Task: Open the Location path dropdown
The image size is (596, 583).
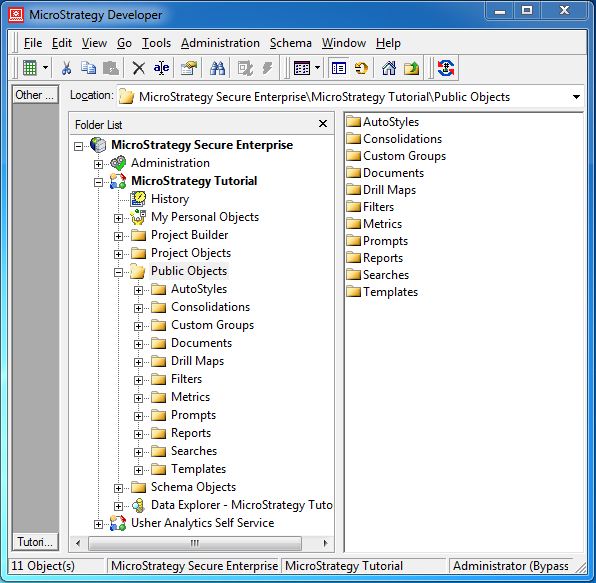Action: [x=576, y=97]
